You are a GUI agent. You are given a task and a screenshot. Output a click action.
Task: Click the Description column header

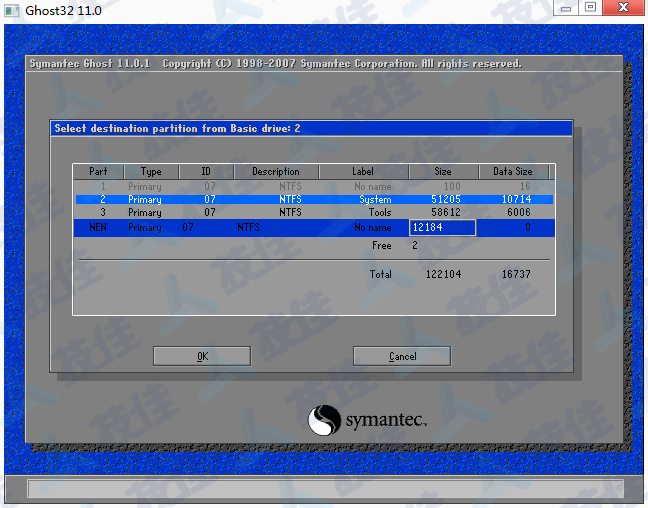276,172
